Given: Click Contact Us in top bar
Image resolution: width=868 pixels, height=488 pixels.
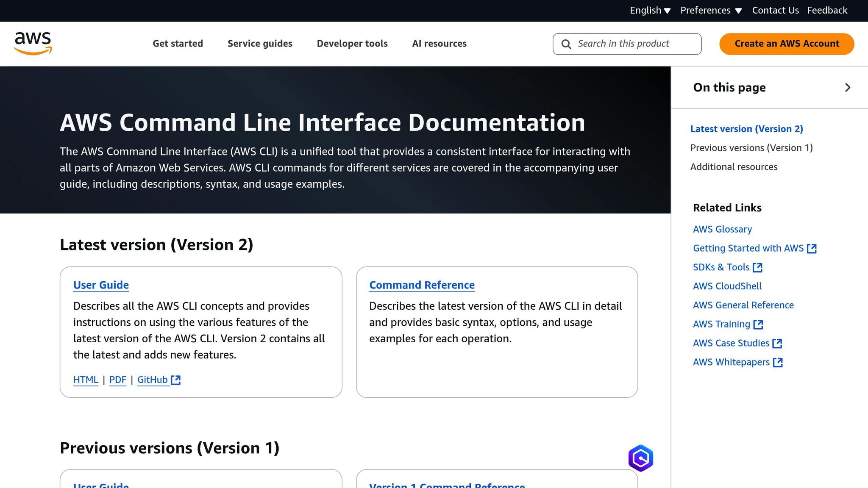Looking at the screenshot, I should pos(775,11).
